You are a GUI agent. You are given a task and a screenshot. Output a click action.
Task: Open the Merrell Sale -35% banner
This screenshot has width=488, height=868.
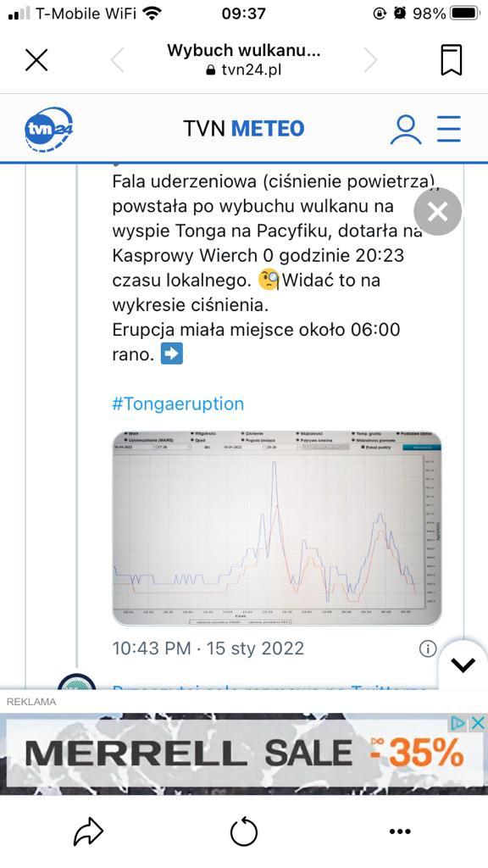[244, 754]
